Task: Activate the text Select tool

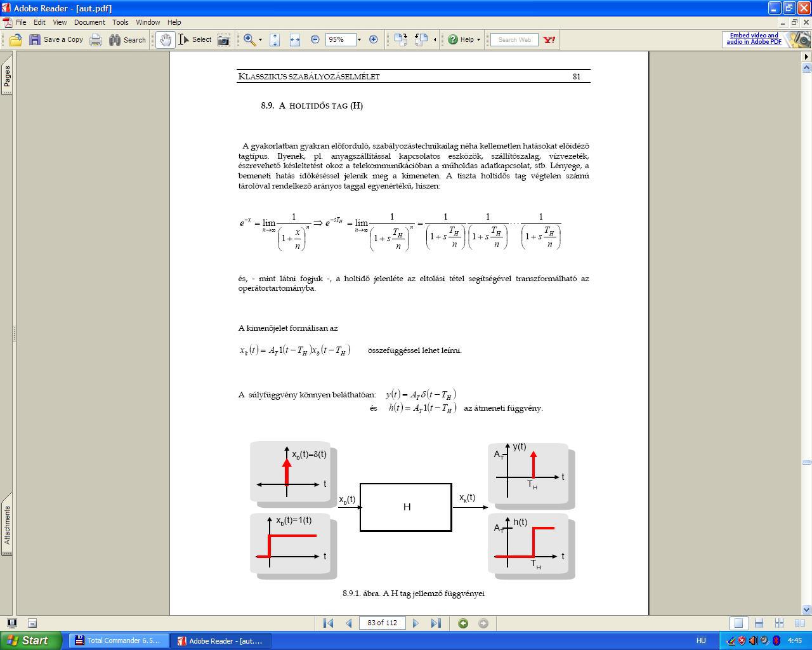Action: (x=195, y=40)
